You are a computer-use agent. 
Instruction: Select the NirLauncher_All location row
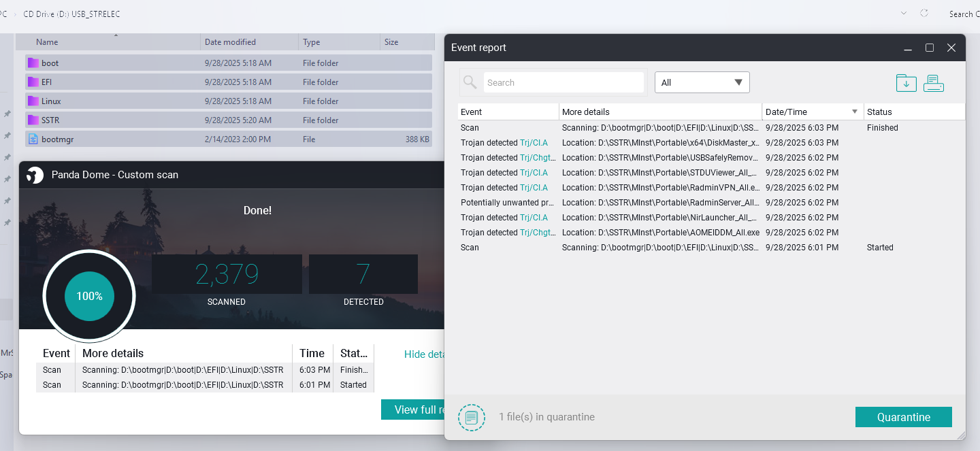click(x=711, y=218)
